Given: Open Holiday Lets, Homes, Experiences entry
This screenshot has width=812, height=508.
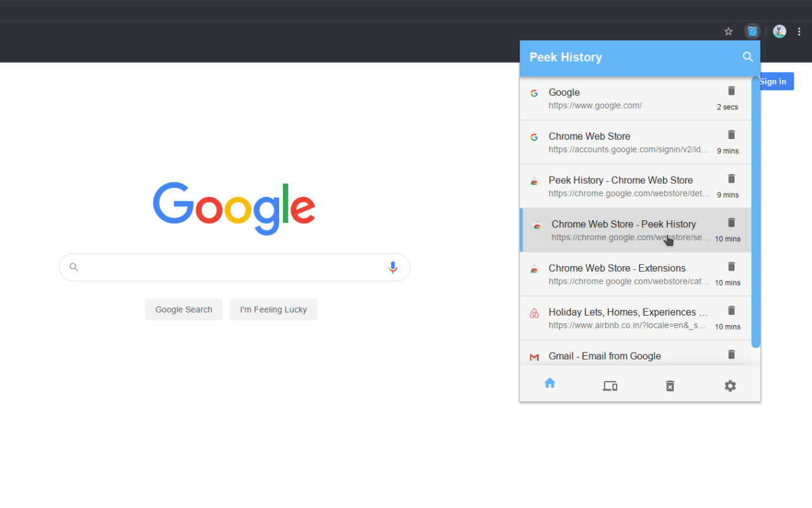Looking at the screenshot, I should point(636,317).
